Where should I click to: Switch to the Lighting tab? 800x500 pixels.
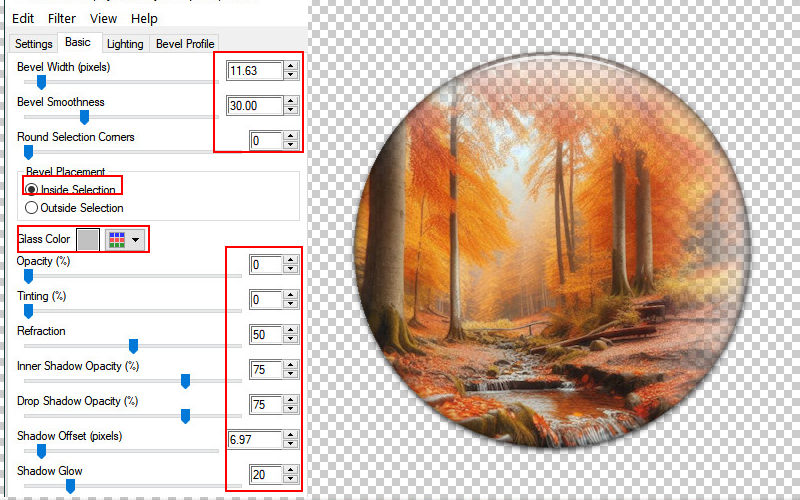tap(125, 44)
